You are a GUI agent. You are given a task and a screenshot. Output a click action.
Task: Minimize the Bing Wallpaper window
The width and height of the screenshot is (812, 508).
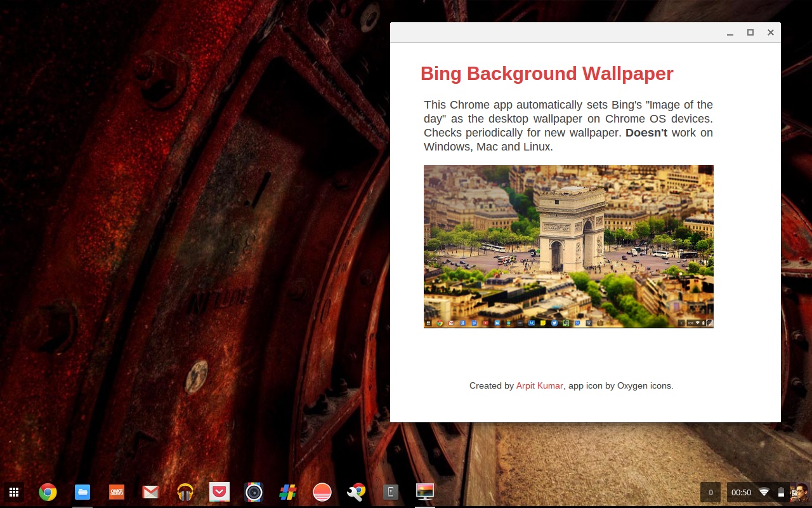730,32
